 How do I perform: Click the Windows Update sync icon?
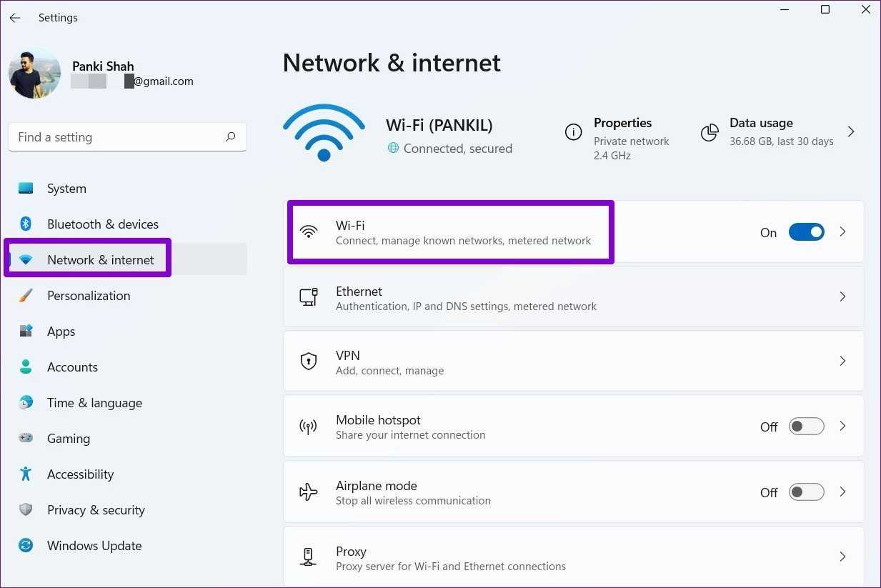pyautogui.click(x=26, y=546)
